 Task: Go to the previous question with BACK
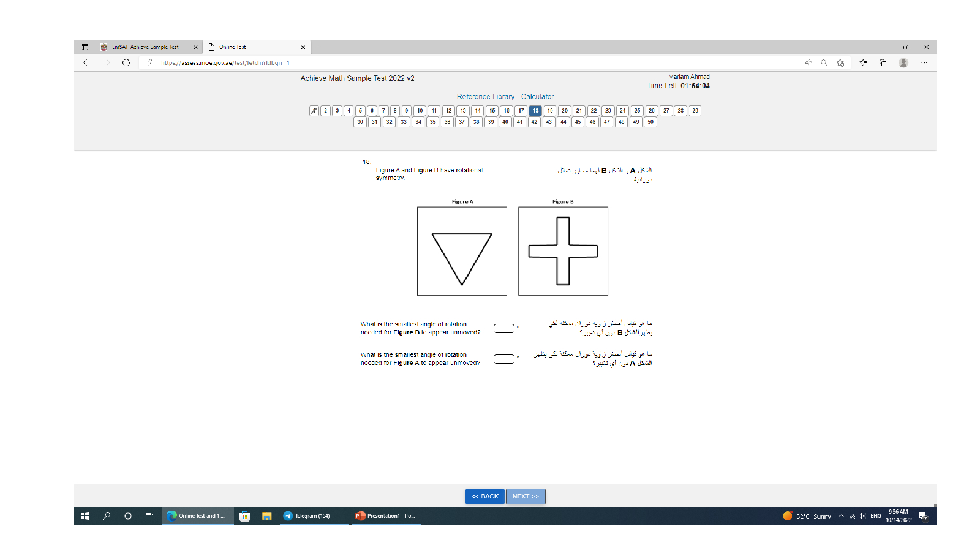485,497
